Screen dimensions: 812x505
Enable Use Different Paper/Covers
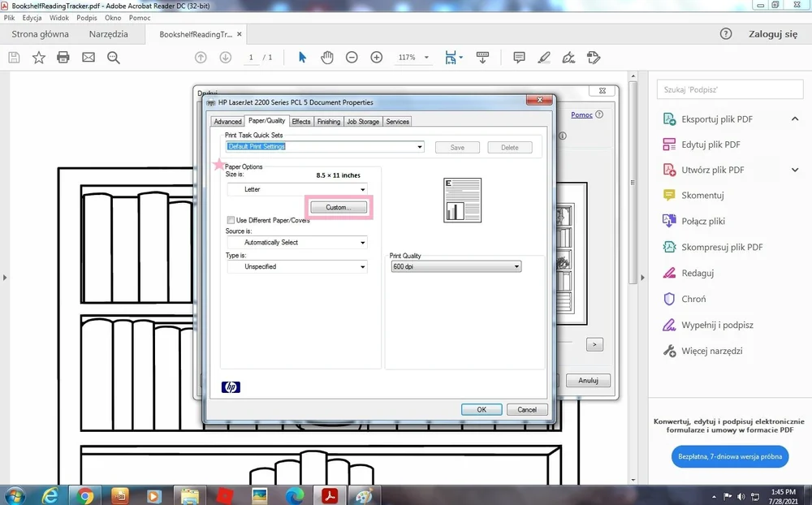click(231, 220)
